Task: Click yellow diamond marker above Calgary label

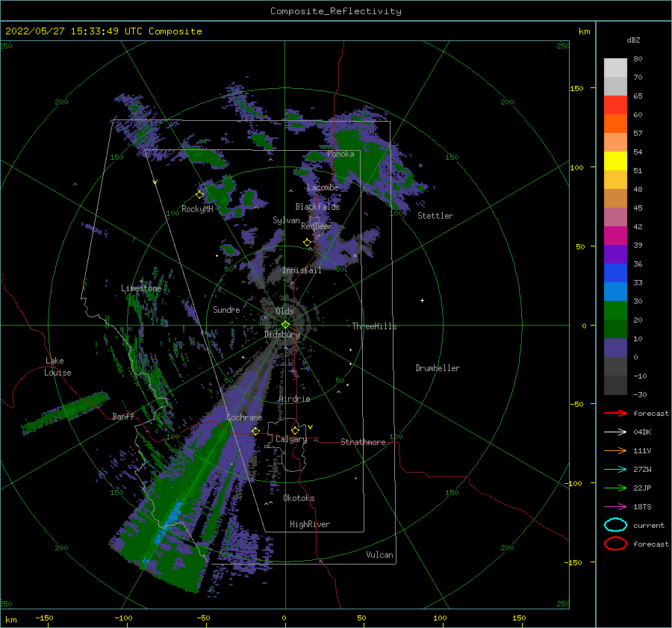Action: click(295, 430)
